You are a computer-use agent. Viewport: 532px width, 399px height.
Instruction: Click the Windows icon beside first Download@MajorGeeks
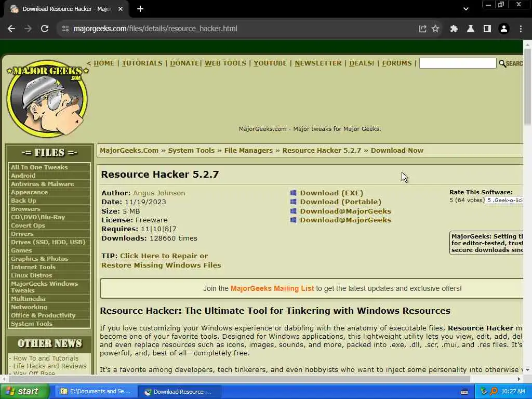(293, 211)
